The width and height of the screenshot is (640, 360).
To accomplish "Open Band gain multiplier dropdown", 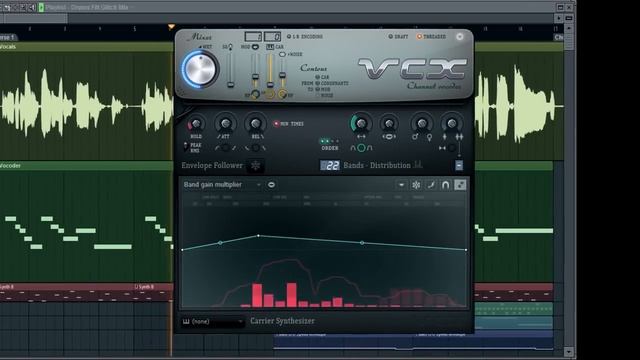I will [222, 185].
